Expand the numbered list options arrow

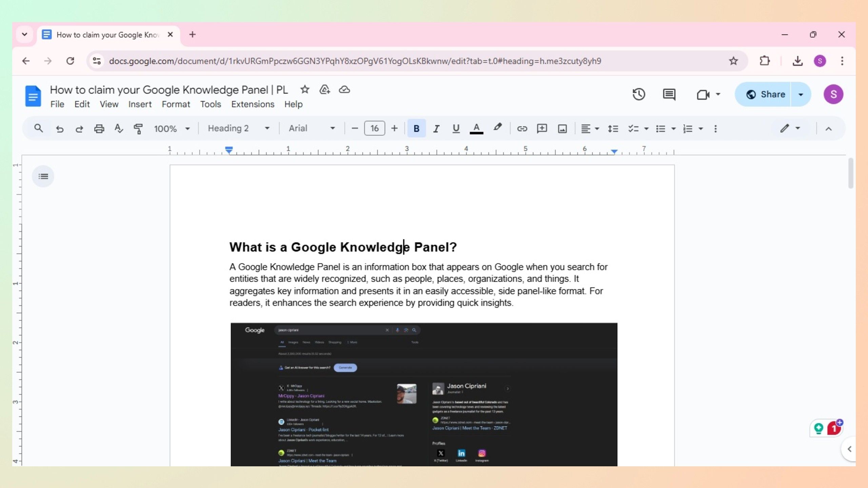click(x=701, y=129)
